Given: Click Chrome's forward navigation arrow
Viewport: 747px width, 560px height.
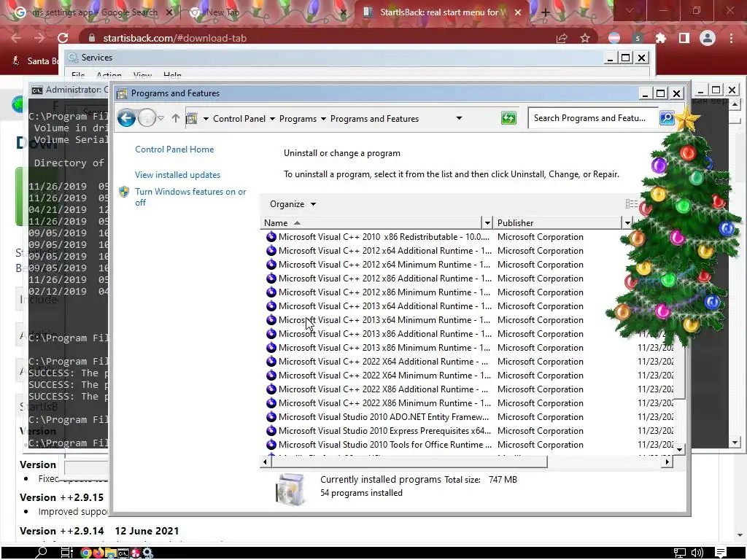Looking at the screenshot, I should [39, 38].
